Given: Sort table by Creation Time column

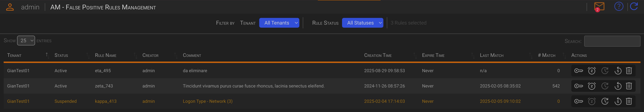Looking at the screenshot, I should coord(377,55).
